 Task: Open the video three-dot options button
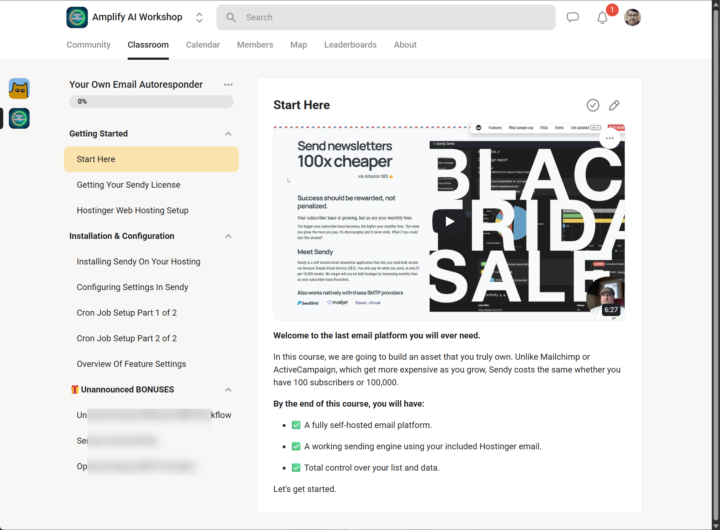(x=609, y=138)
